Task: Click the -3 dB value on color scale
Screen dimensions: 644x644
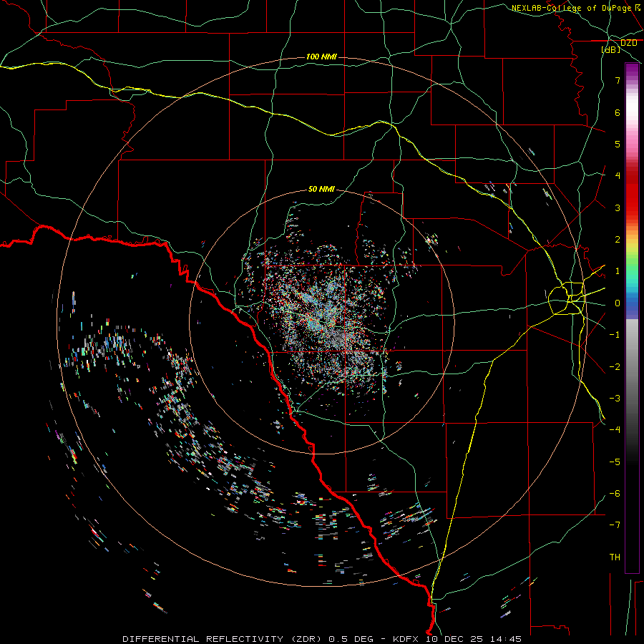Action: tap(615, 399)
